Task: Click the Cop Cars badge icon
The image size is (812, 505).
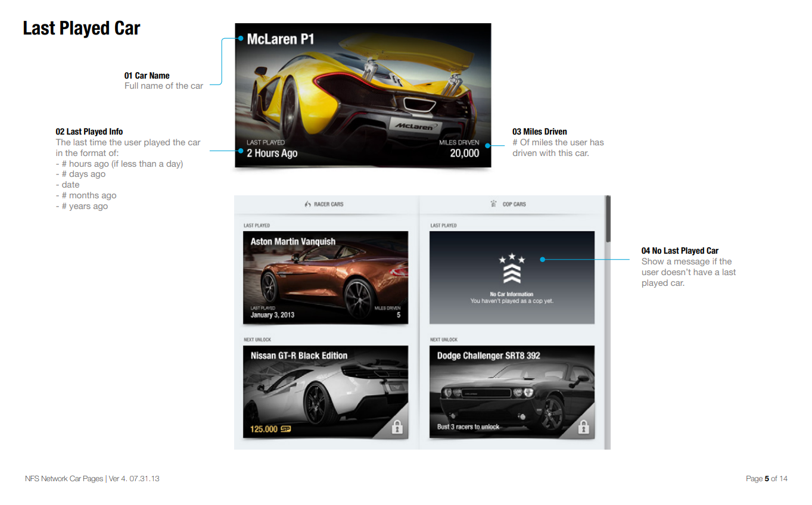Action: pyautogui.click(x=493, y=204)
